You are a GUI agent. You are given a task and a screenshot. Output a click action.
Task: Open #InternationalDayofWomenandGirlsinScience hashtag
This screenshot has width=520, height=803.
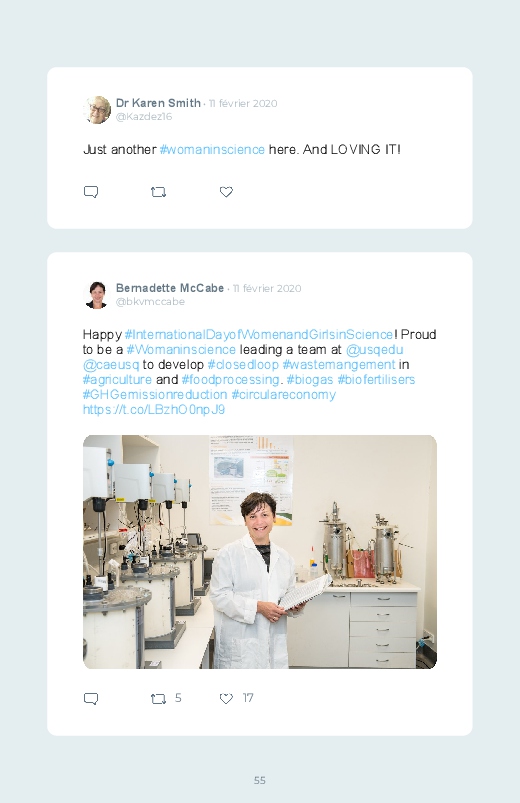pyautogui.click(x=259, y=334)
